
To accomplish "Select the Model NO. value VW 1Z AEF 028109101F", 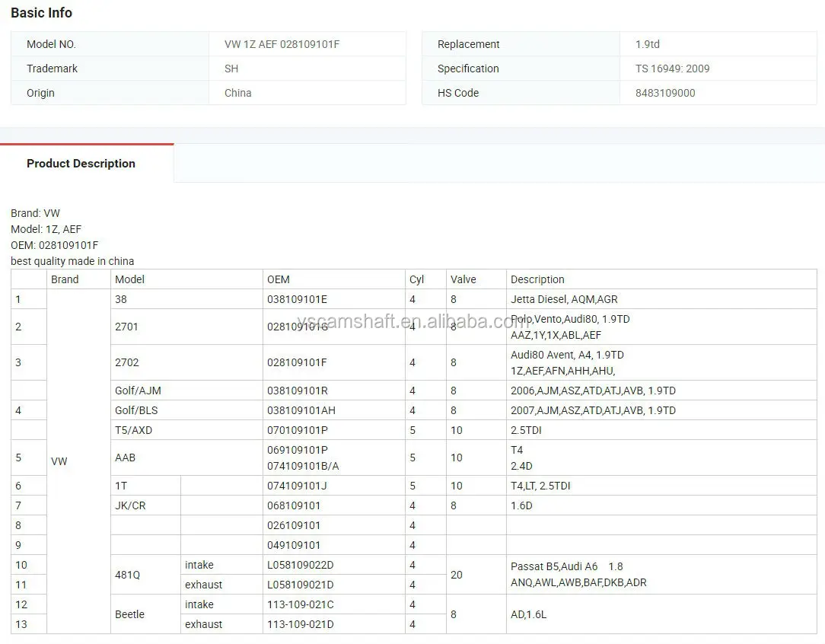I will point(282,44).
